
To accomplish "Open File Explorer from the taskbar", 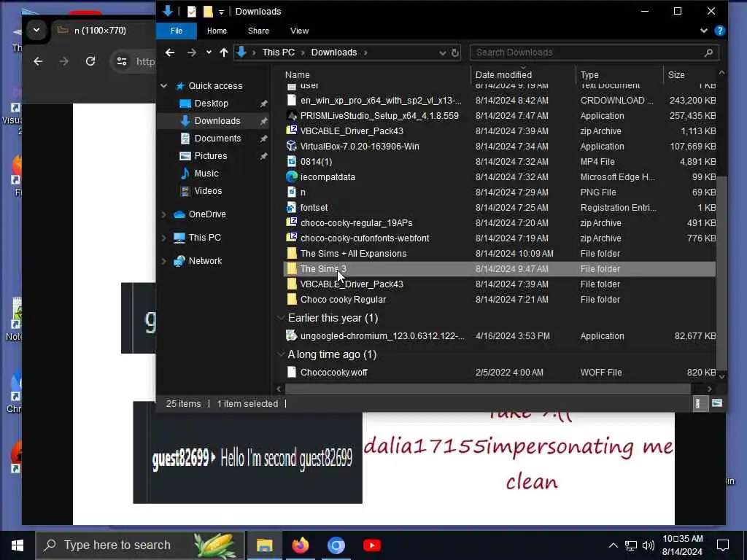I will (264, 545).
